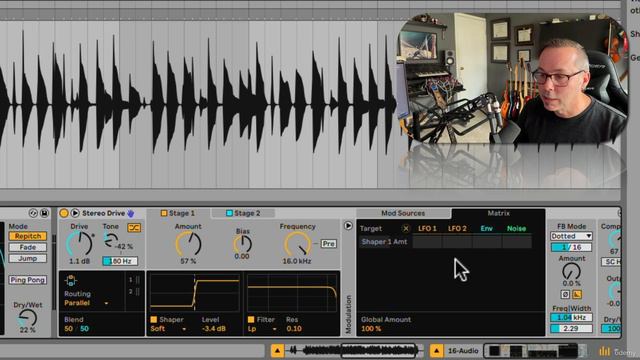
Task: Click the orange triangle beside 16-Audio
Action: pos(436,351)
